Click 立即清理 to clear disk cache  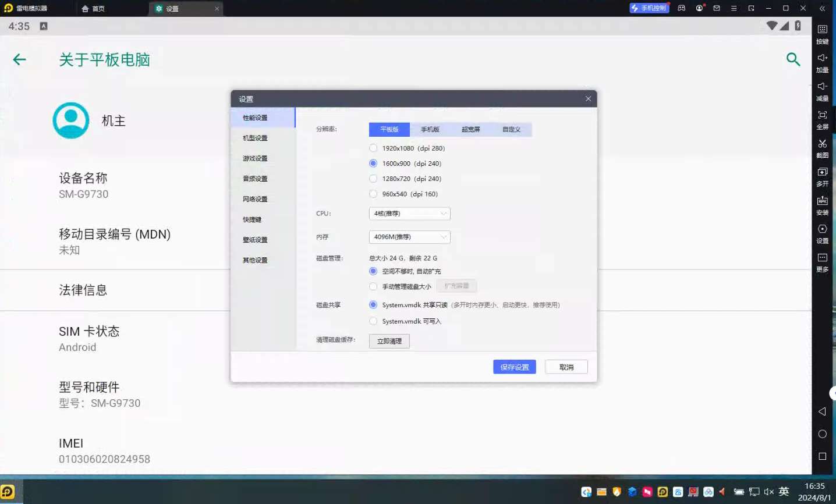pyautogui.click(x=389, y=341)
